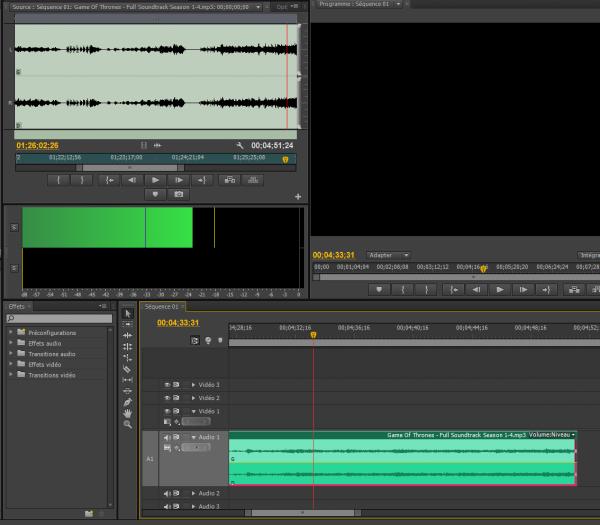
Task: Open the Source monitor wrench settings
Action: 240,145
